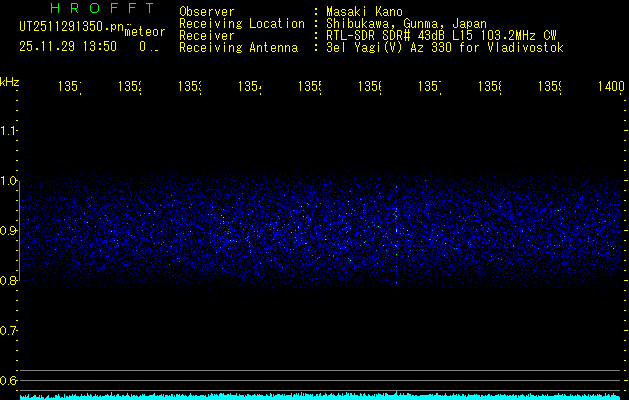The height and width of the screenshot is (400, 629).
Task: Click the Receiving Location label
Action: click(x=242, y=23)
